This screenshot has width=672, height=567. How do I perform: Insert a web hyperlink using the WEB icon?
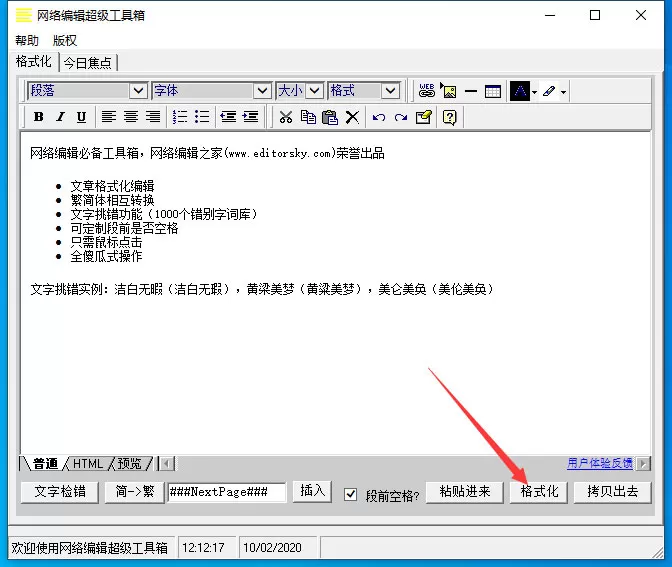tap(426, 91)
